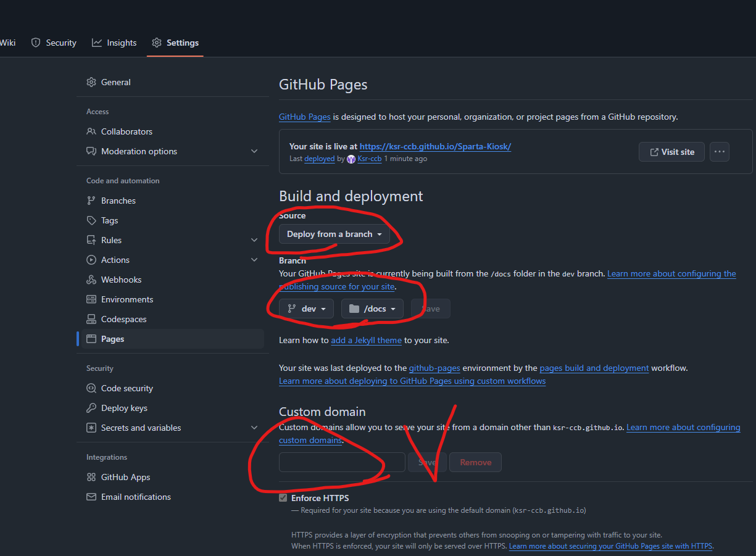756x556 pixels.
Task: Click the Visit site button
Action: click(671, 152)
